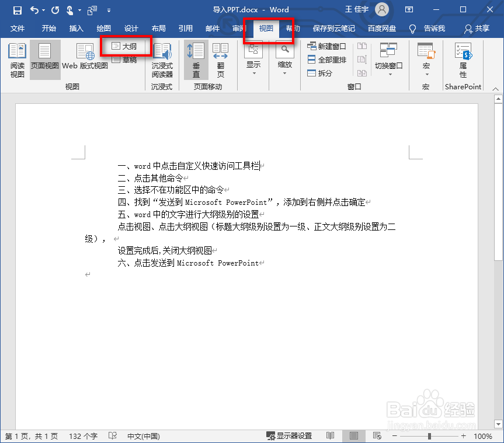Switch to the 引用 tab

186,28
